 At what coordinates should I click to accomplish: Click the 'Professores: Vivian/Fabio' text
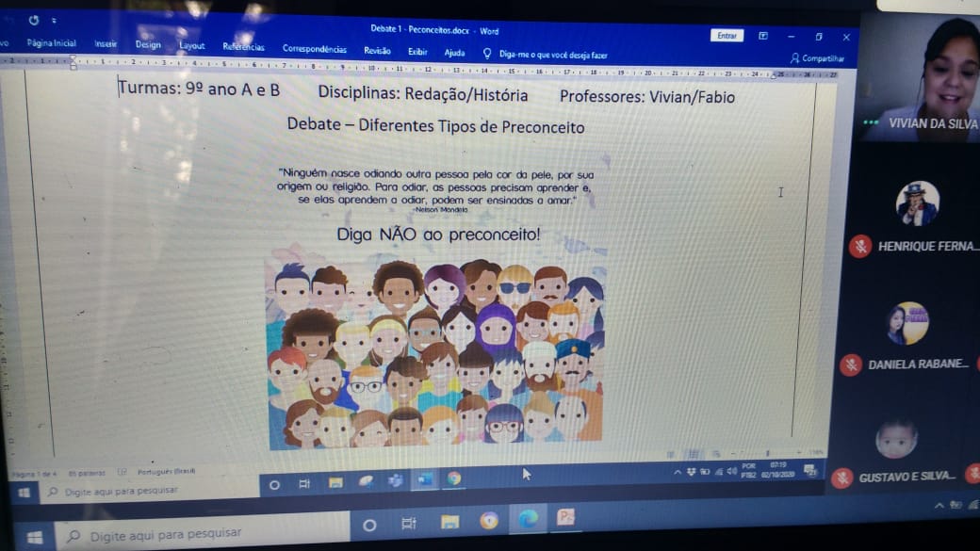pyautogui.click(x=646, y=97)
